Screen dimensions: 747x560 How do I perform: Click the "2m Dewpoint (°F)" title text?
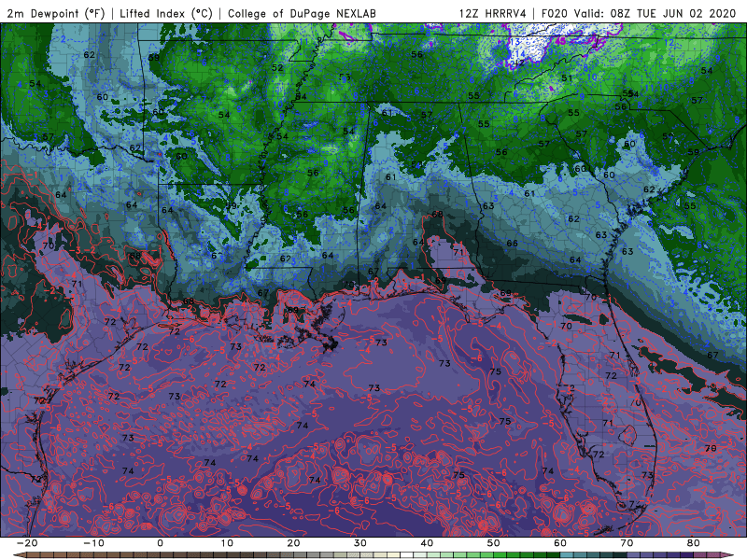[56, 13]
